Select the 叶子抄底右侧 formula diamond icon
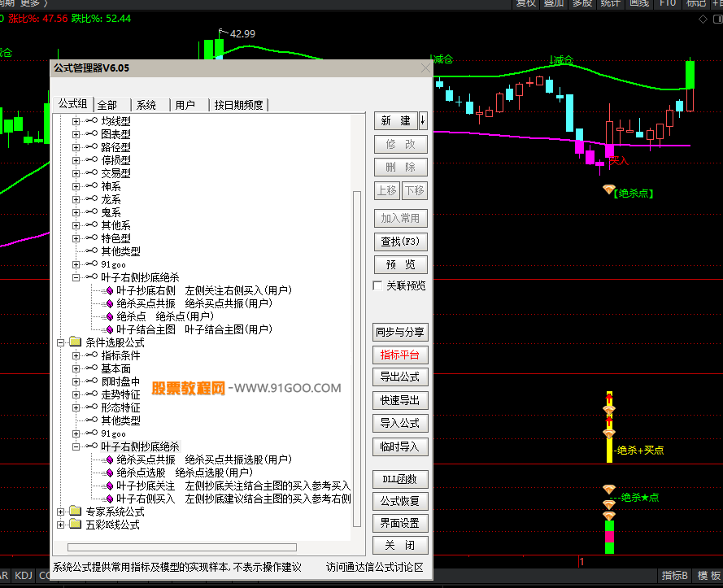 coord(110,290)
